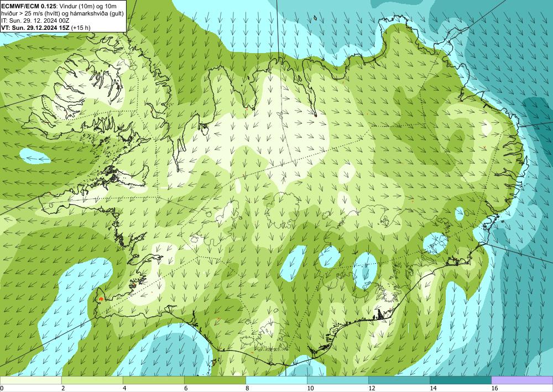Click the teal 12–14 m/s legend swatch
The image size is (553, 392).
pos(399,380)
